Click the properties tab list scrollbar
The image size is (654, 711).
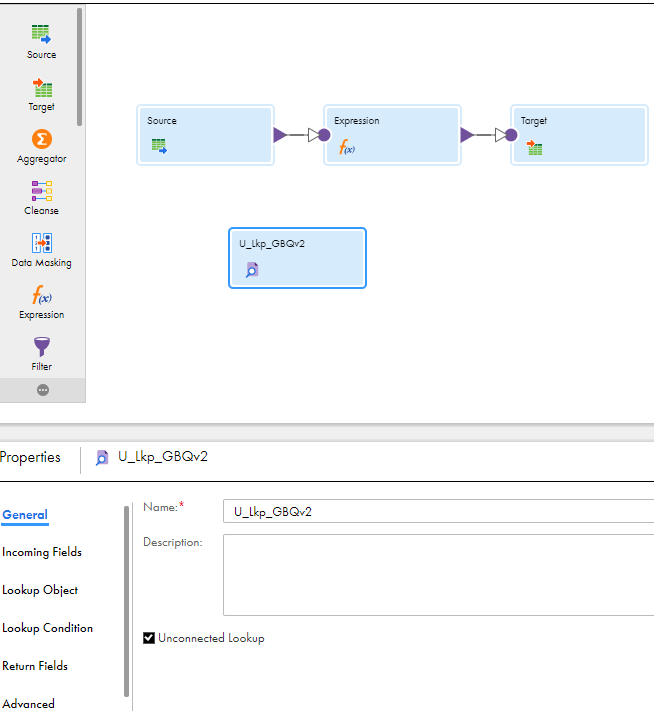tap(127, 601)
